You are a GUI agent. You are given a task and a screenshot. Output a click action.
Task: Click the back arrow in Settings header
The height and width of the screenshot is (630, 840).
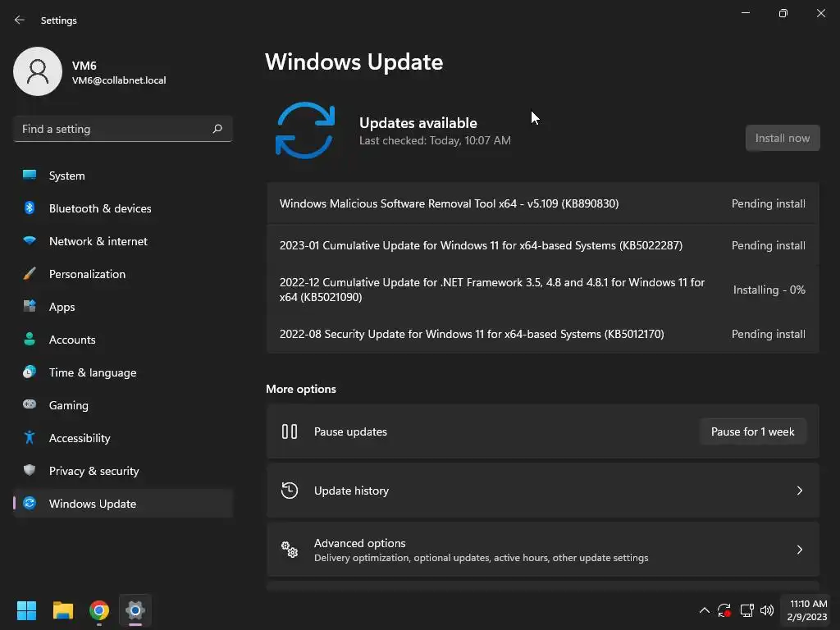(20, 20)
